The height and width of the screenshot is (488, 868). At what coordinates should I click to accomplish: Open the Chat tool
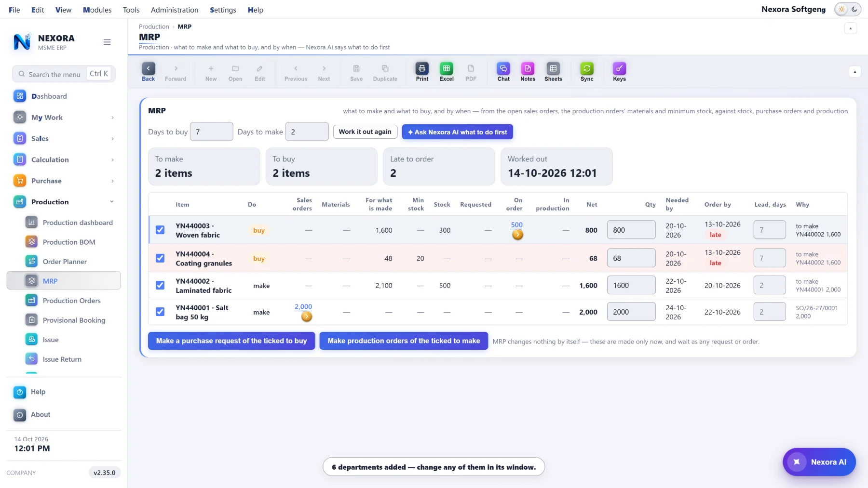pyautogui.click(x=503, y=72)
